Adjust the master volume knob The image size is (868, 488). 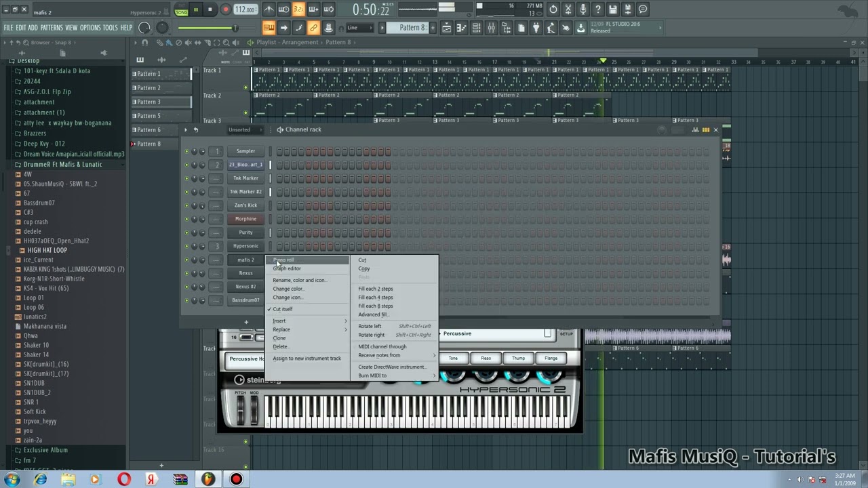click(144, 28)
